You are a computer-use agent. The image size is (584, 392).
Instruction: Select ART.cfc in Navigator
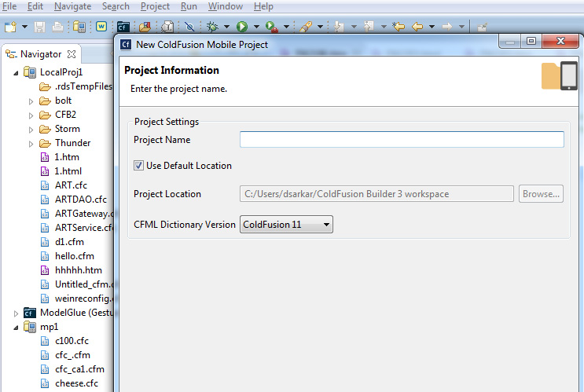point(64,185)
